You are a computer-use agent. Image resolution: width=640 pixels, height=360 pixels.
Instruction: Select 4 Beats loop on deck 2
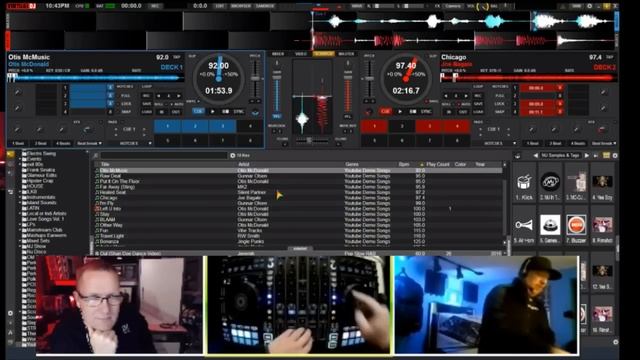click(578, 144)
